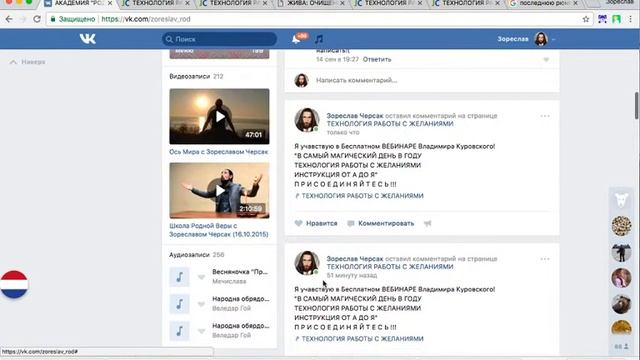This screenshot has height=360, width=640.
Task: Open the VK logo home link
Action: pos(87,39)
